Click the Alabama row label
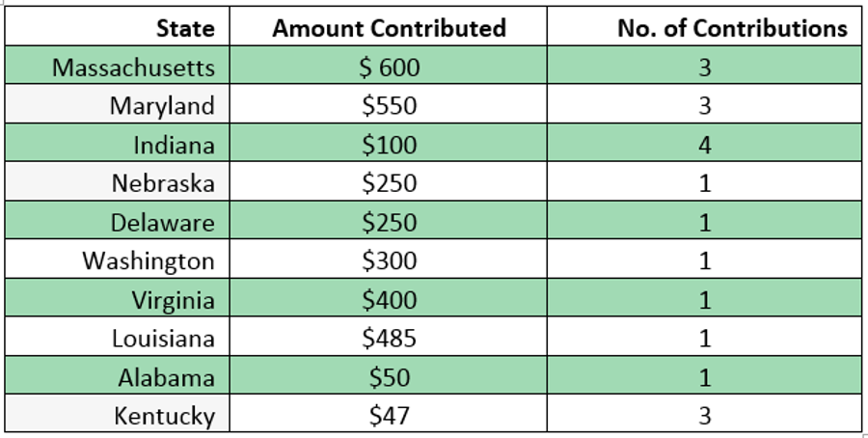The height and width of the screenshot is (438, 868). tap(166, 377)
